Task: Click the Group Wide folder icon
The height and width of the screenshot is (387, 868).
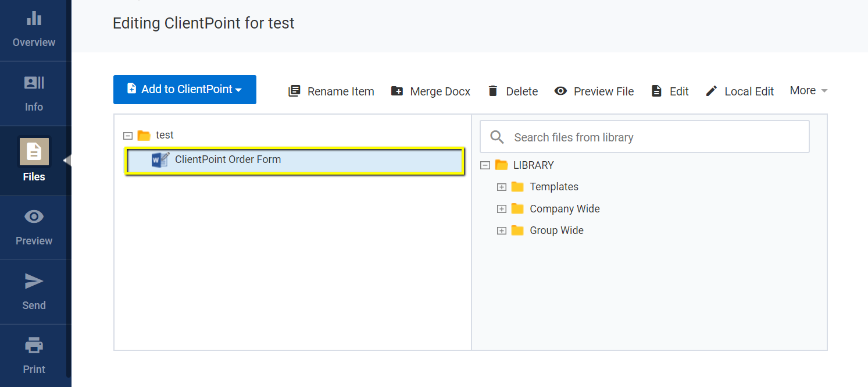Action: tap(517, 230)
